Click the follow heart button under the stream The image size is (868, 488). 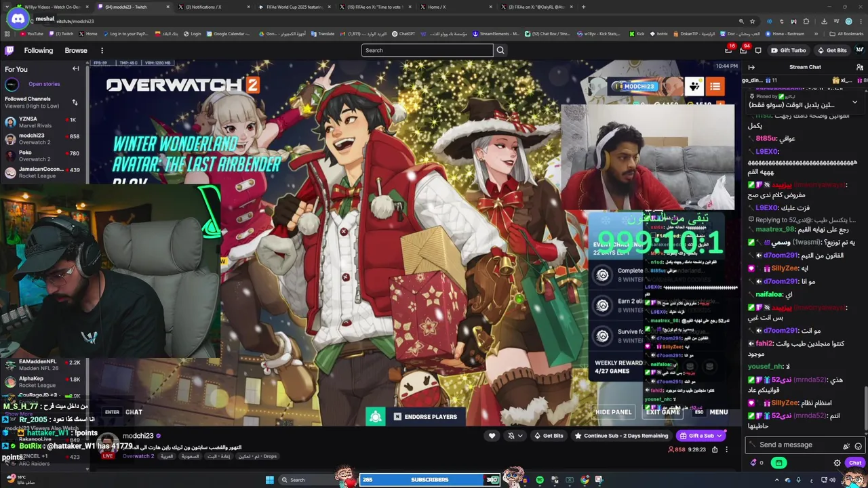coord(492,436)
